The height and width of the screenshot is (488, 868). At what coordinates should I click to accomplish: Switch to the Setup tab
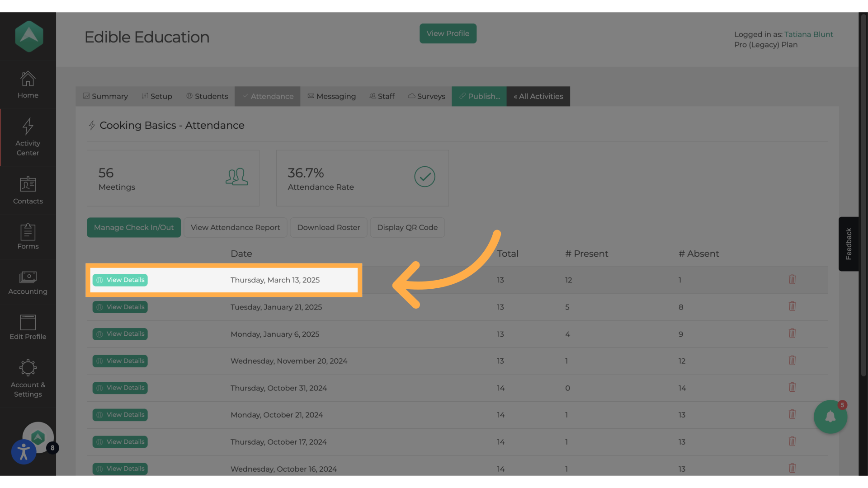pyautogui.click(x=157, y=96)
